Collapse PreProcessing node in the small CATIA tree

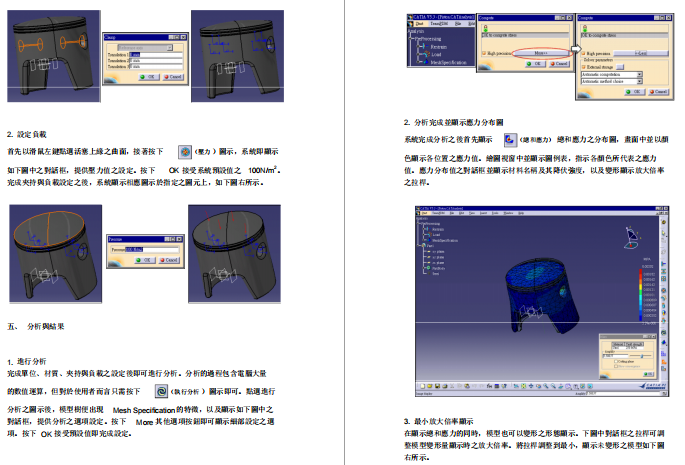(x=410, y=38)
